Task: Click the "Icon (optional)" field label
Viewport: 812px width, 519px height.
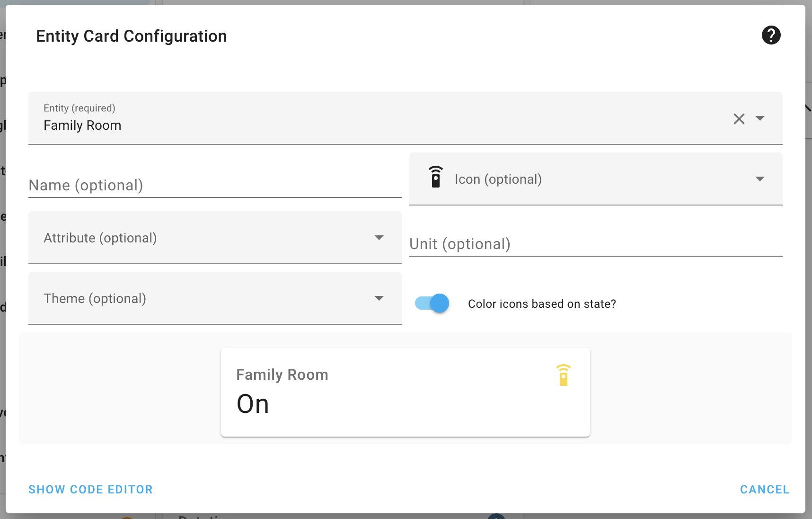Action: tap(498, 179)
